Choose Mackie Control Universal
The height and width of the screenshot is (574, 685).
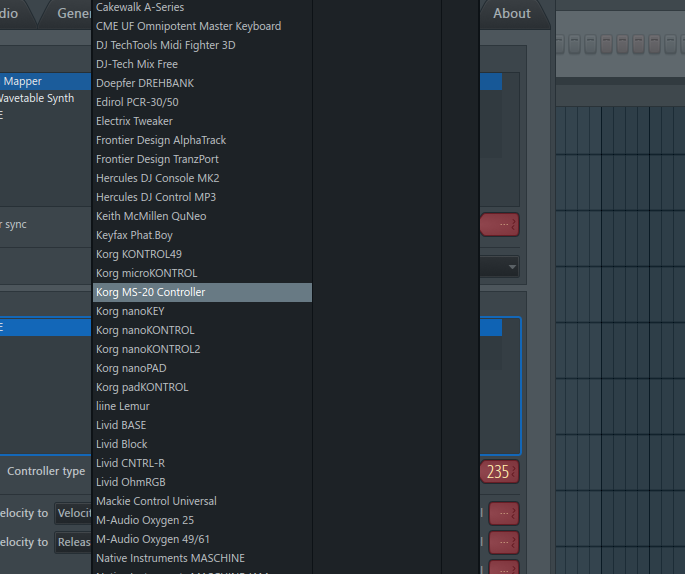[x=202, y=501]
